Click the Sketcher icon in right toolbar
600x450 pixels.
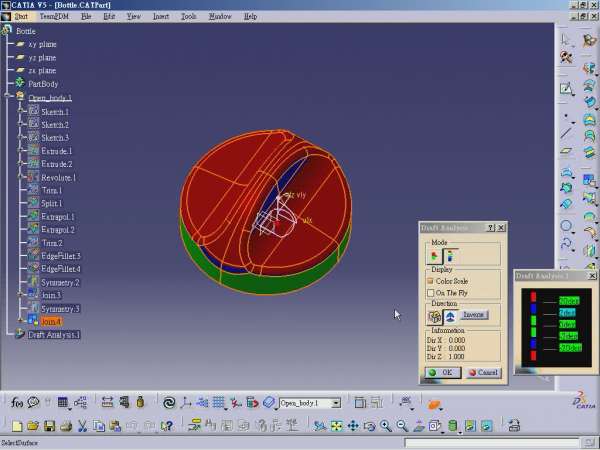[566, 89]
